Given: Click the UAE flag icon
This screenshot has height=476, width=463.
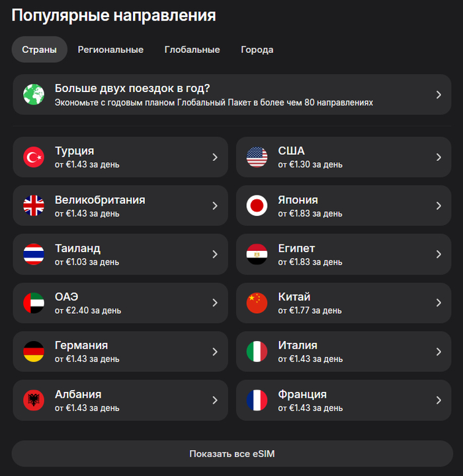Looking at the screenshot, I should [34, 303].
